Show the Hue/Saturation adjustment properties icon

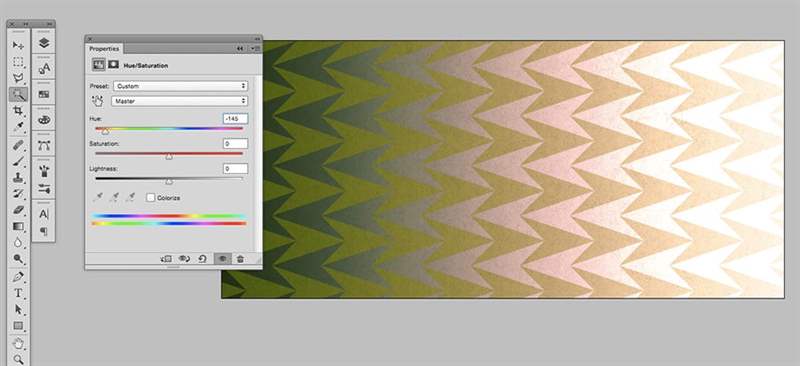[x=98, y=65]
